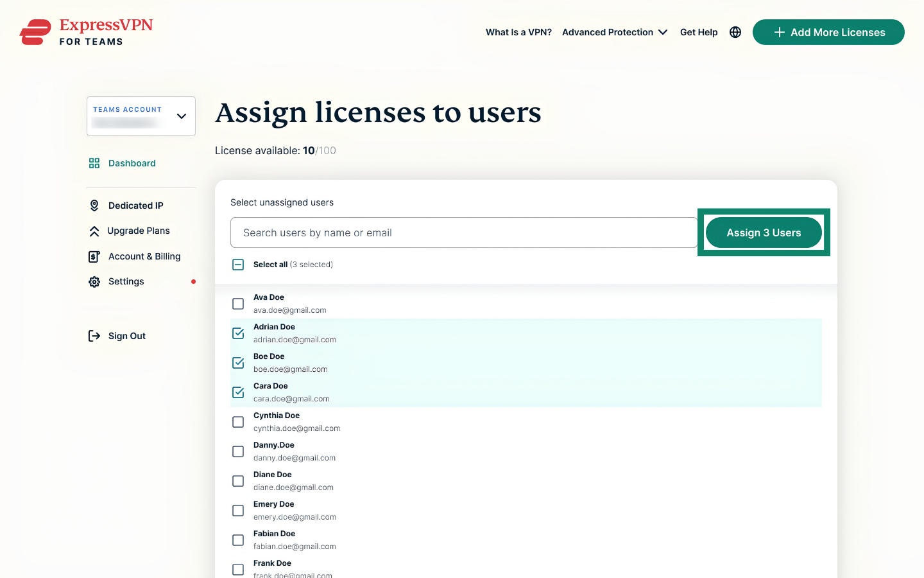Click the Sign Out arrow icon
924x578 pixels.
pos(94,336)
